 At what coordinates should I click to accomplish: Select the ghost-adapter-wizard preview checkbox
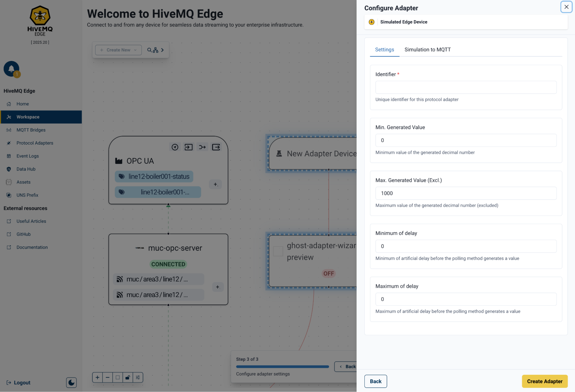tap(278, 251)
